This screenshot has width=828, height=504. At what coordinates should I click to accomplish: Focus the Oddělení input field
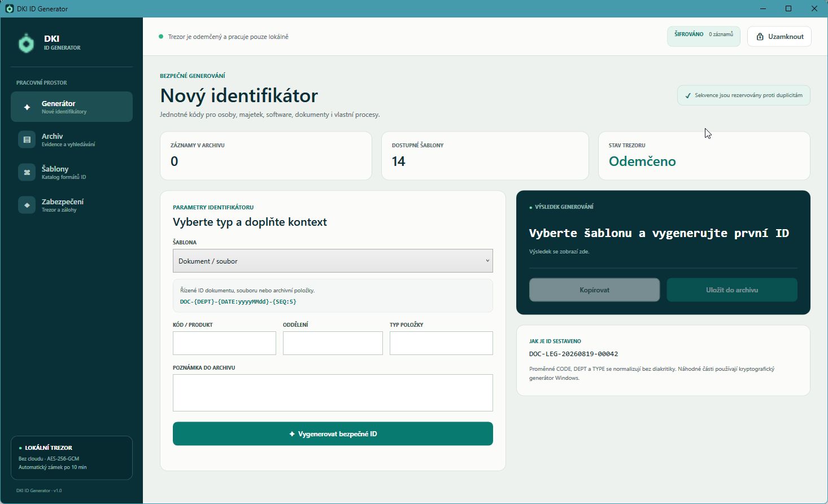point(333,343)
